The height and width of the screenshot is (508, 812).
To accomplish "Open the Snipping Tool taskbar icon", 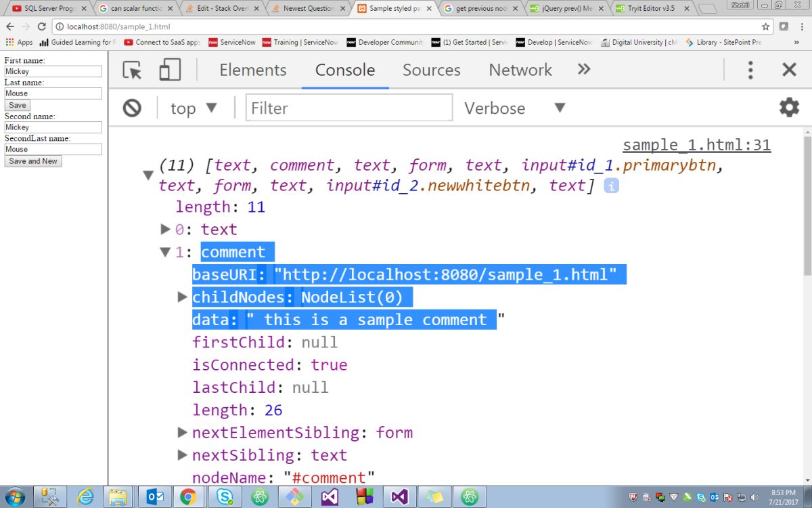I will pyautogui.click(x=49, y=496).
